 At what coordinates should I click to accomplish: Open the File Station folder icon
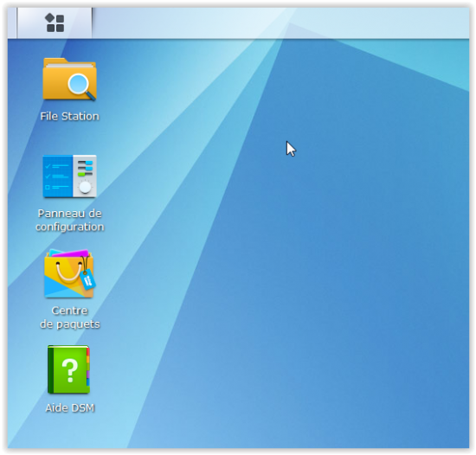click(x=70, y=80)
